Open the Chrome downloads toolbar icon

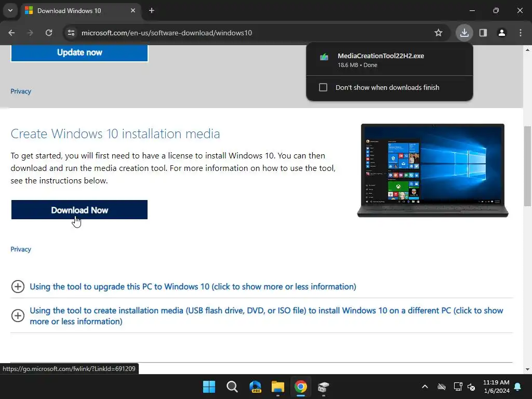pos(464,33)
